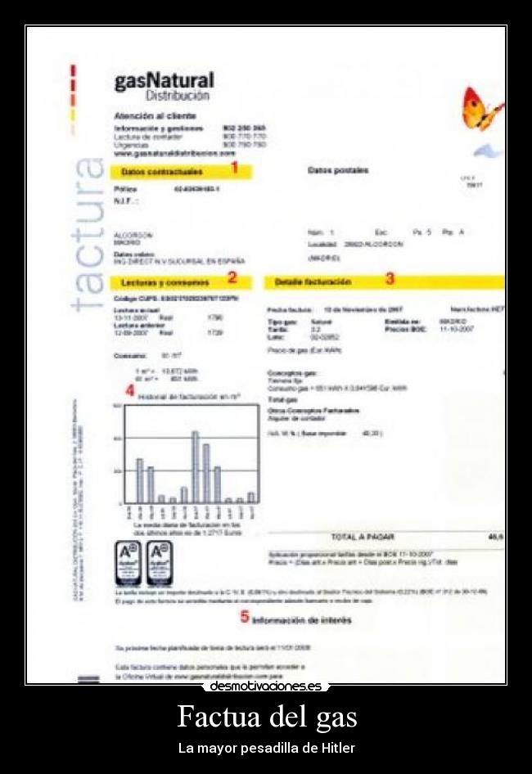Click the 'ING DIRECT N.V. SUCURSAL EN ESPAÑA' text

[x=179, y=261]
